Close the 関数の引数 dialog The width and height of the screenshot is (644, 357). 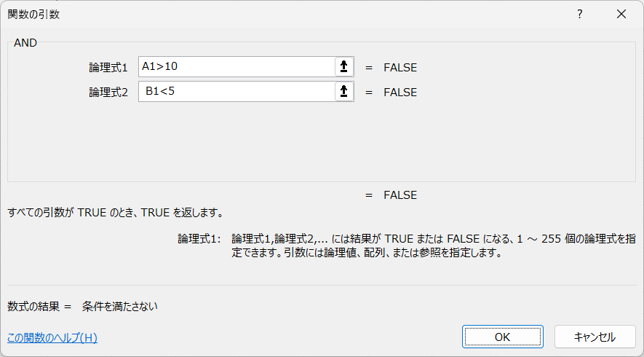(621, 14)
